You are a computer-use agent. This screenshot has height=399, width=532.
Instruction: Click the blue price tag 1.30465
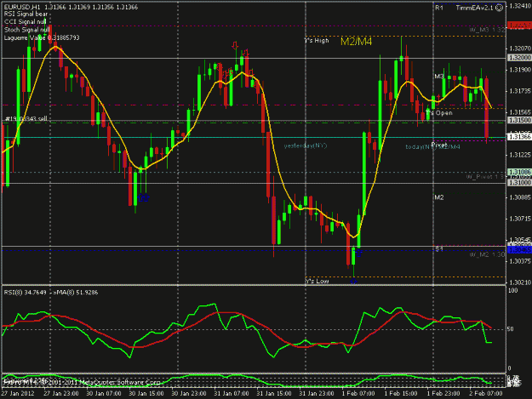point(519,250)
